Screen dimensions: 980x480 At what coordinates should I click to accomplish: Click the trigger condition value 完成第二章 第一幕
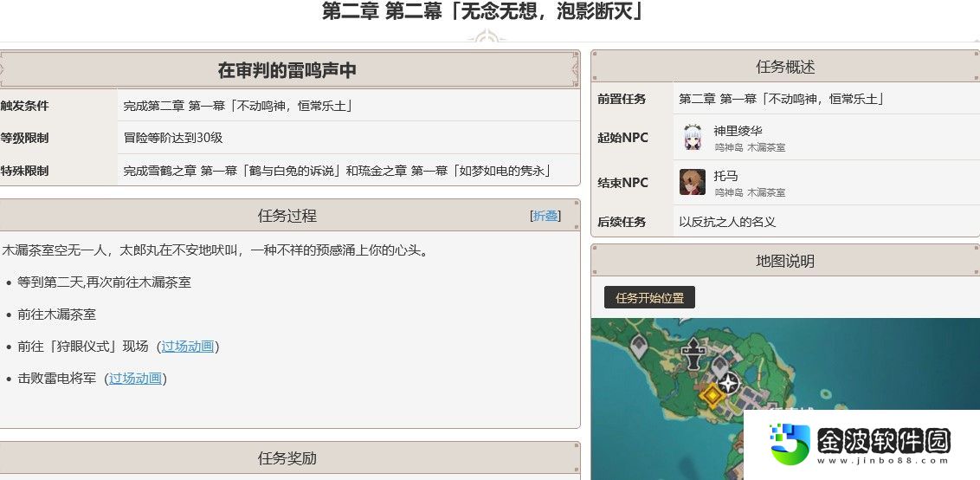(x=239, y=106)
